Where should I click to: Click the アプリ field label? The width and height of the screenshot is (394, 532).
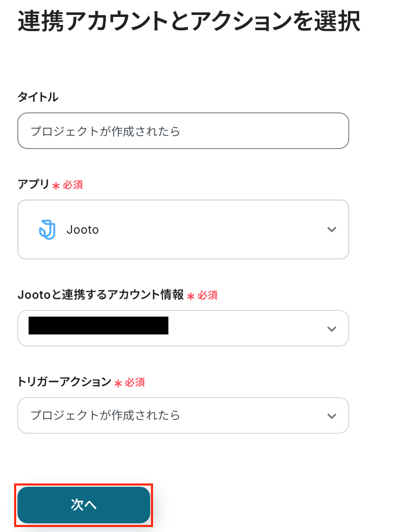pos(33,185)
